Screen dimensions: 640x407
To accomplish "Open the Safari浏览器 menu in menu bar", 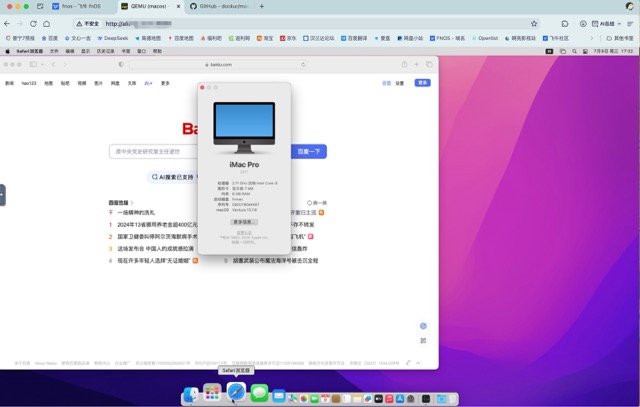I will [28, 50].
